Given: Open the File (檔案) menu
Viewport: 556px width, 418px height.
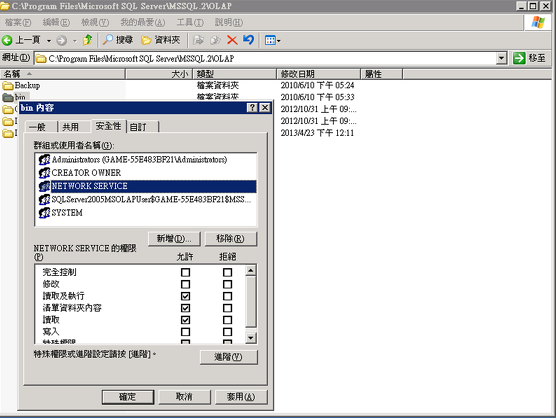Looking at the screenshot, I should (18, 22).
